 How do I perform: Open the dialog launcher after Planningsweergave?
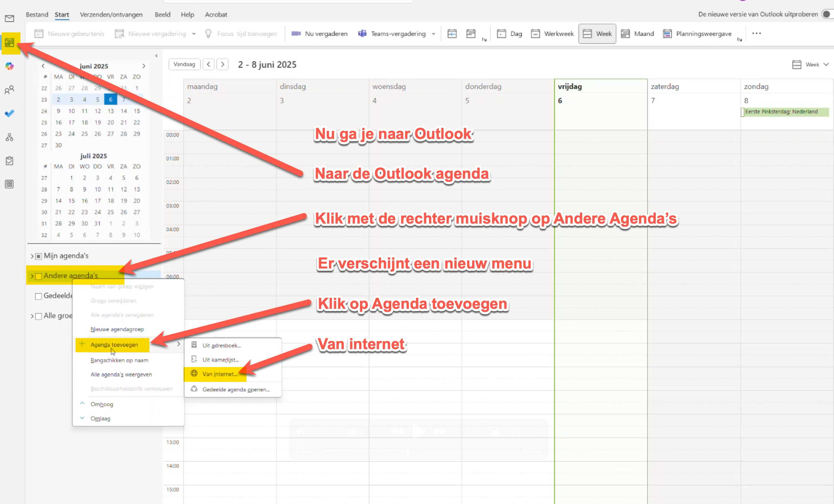pos(740,39)
